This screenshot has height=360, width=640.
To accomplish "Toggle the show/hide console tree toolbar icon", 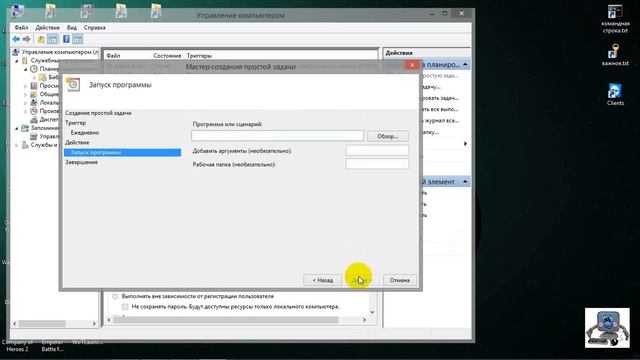I will click(53, 39).
